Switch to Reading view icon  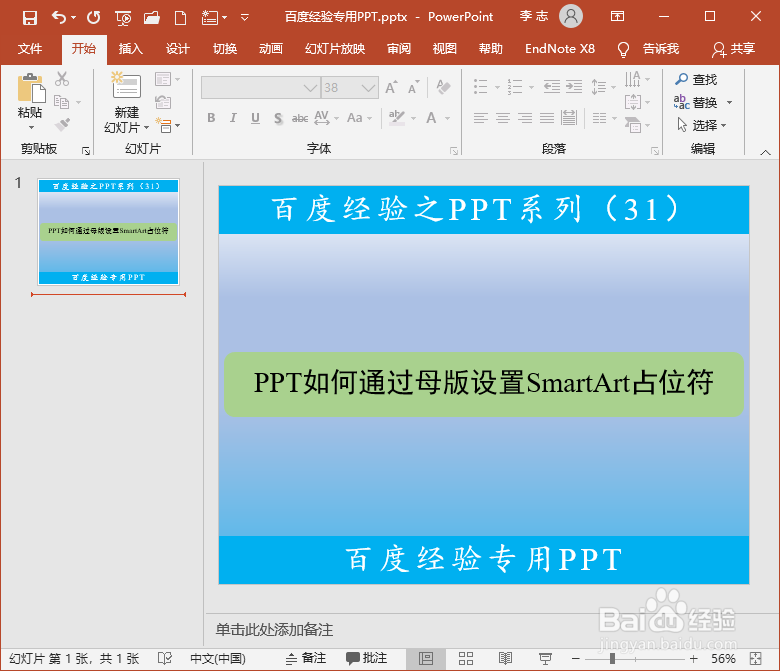coord(505,659)
